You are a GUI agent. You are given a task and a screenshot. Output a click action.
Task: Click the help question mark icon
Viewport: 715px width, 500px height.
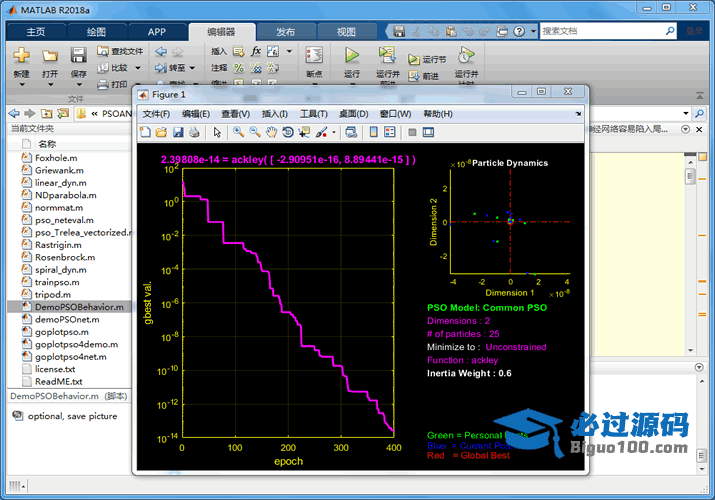click(x=519, y=31)
